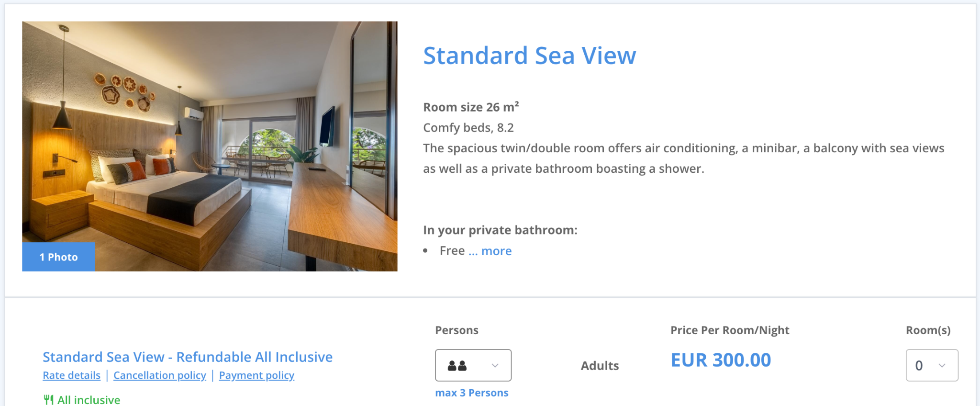This screenshot has height=406, width=980.
Task: Click the Price Per Room/Night column header
Action: point(730,330)
